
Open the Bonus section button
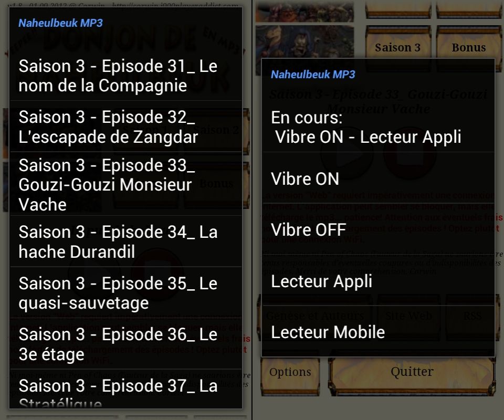point(469,47)
